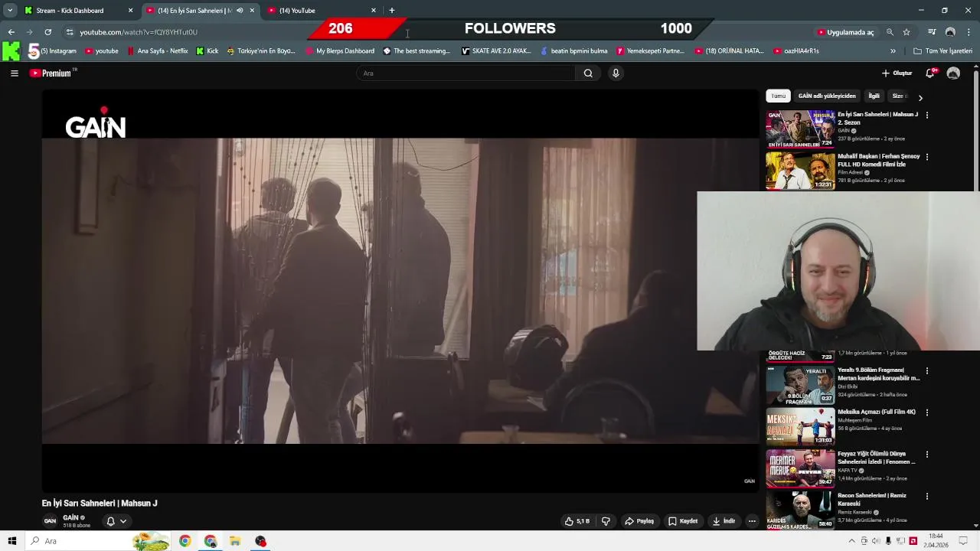Open Feyyaz Yiğit Ölümlü Dünya video title
Screen dimensions: 980x551
(877, 458)
